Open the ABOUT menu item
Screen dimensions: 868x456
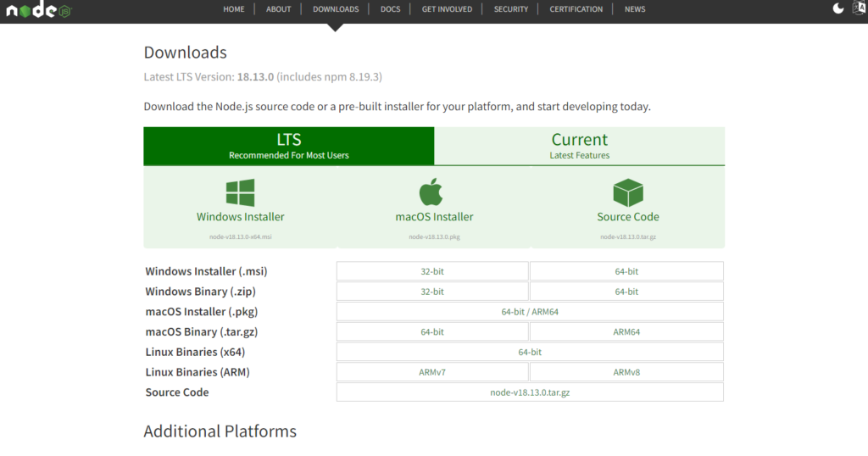pyautogui.click(x=278, y=8)
